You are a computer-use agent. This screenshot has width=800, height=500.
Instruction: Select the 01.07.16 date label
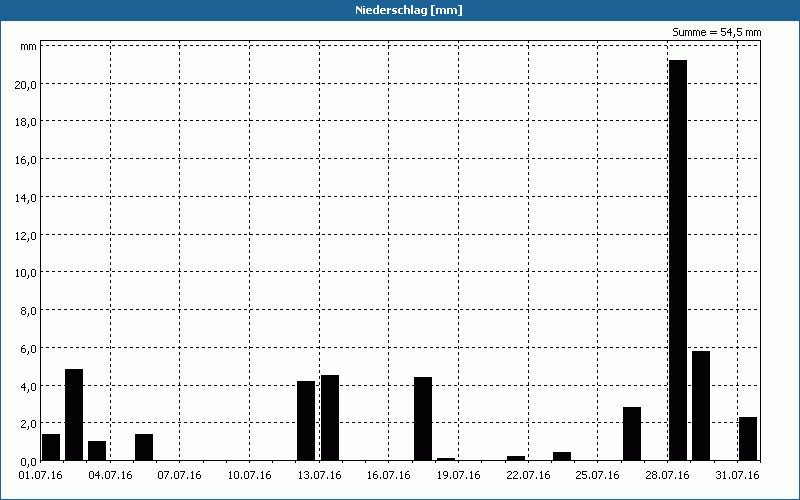click(40, 475)
